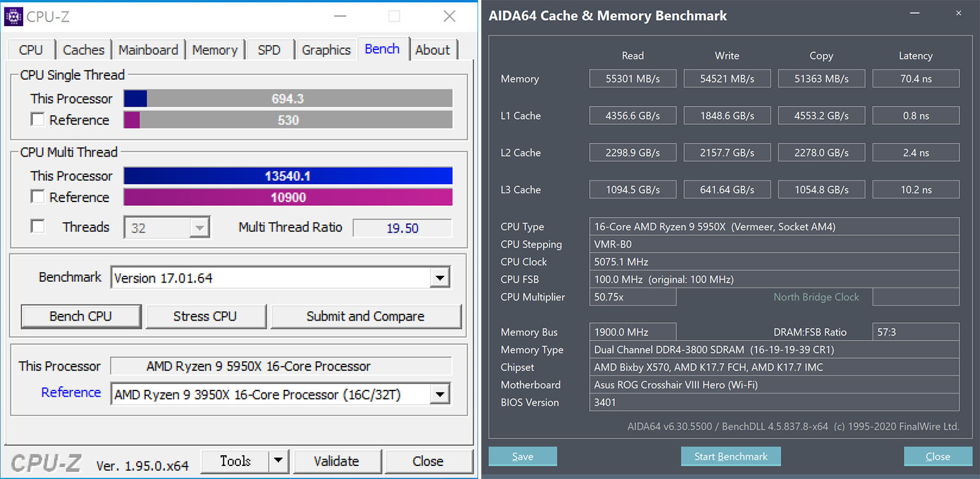Enable the Multi Thread Reference checkbox
This screenshot has width=980, height=479.
37,196
